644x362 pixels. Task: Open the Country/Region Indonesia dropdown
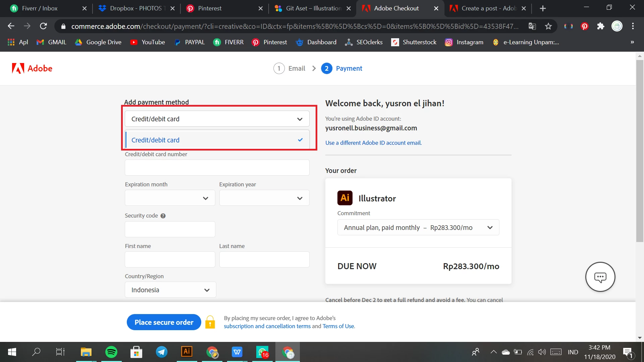click(x=170, y=290)
